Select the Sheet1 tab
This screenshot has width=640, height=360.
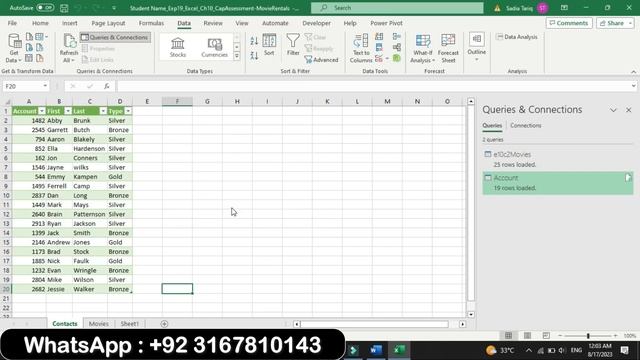click(x=130, y=324)
